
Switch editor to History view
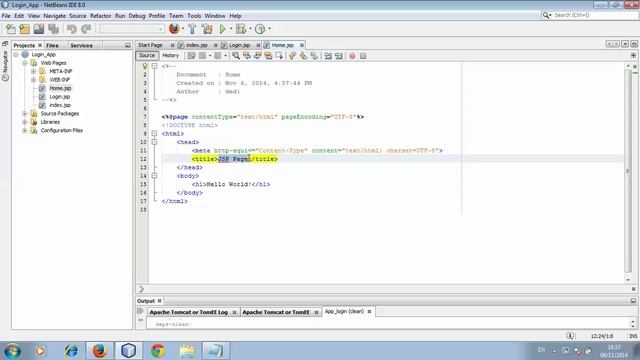point(171,56)
